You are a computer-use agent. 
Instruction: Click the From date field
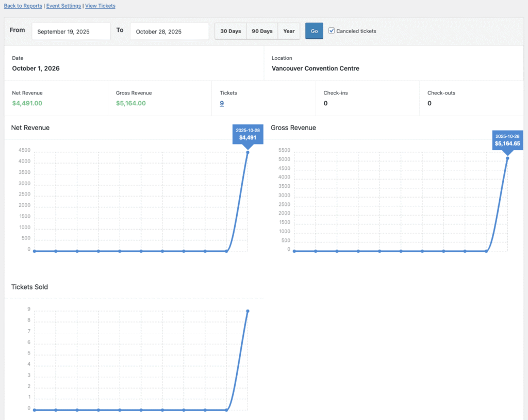71,31
